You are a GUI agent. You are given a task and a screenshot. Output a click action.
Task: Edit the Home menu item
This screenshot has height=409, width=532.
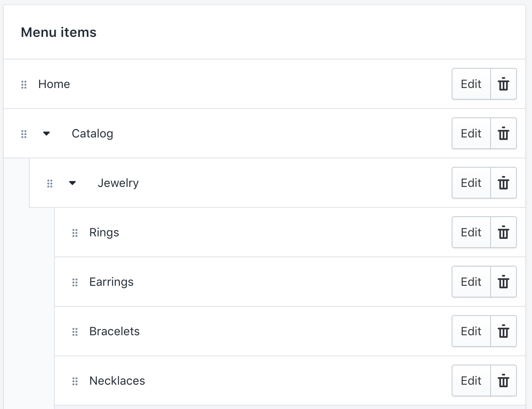(471, 84)
